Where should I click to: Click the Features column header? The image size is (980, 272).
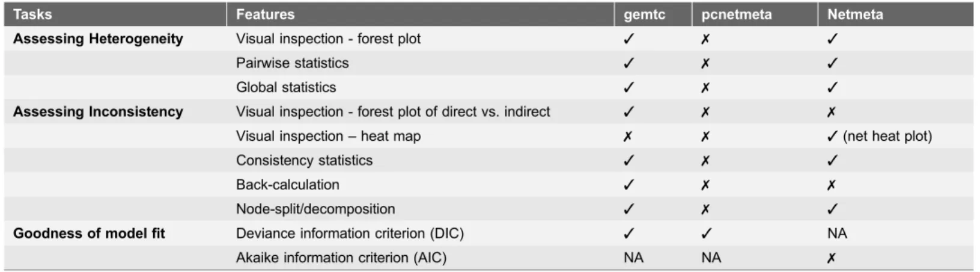(265, 14)
